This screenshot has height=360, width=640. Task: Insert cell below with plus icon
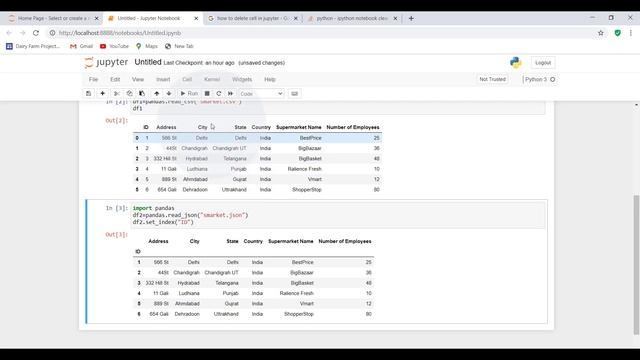coord(102,93)
